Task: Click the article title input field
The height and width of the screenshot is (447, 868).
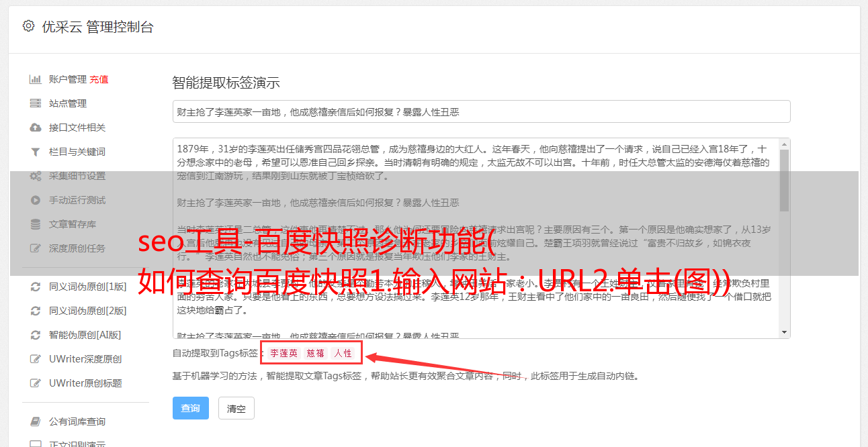Action: (481, 111)
